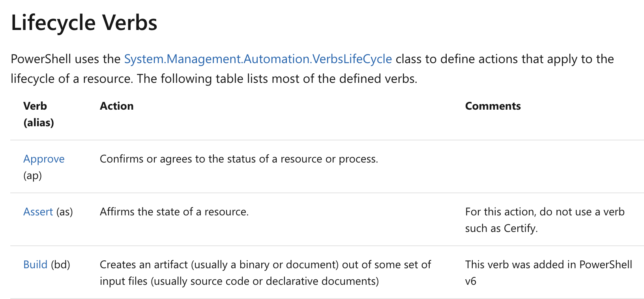This screenshot has height=299, width=644.
Task: Click the 'input files (usually source code' line
Action: (239, 281)
